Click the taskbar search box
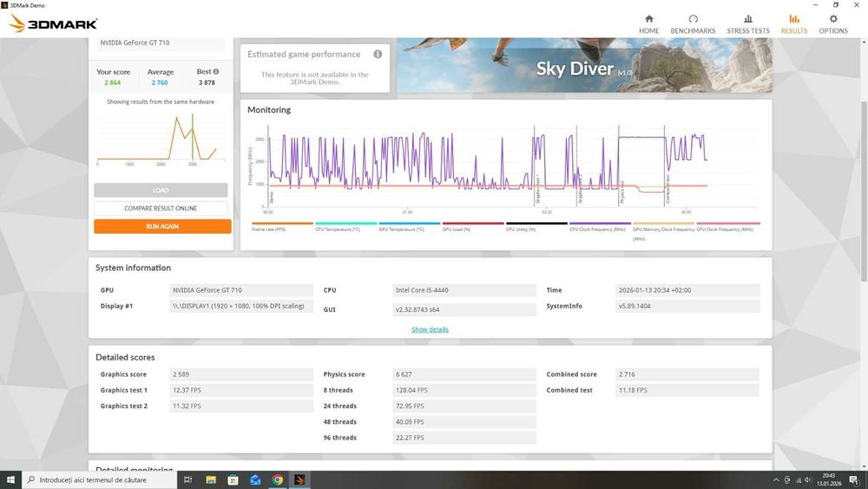 click(100, 480)
